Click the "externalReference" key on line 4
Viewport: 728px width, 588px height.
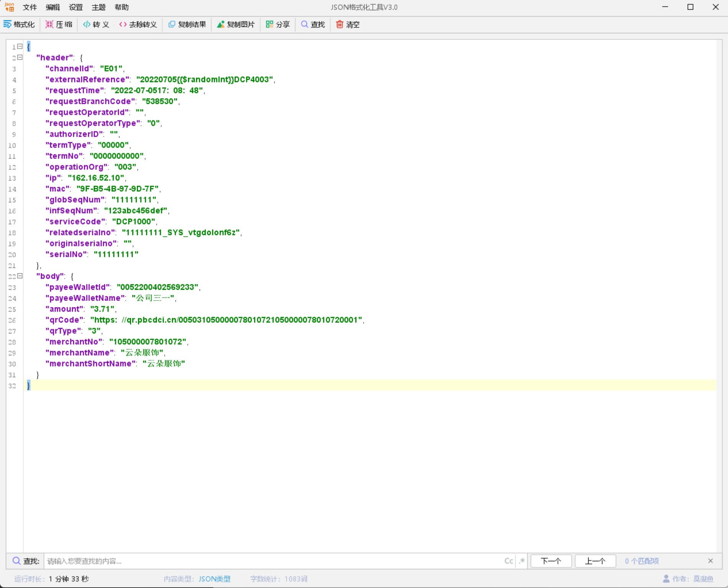coord(88,79)
